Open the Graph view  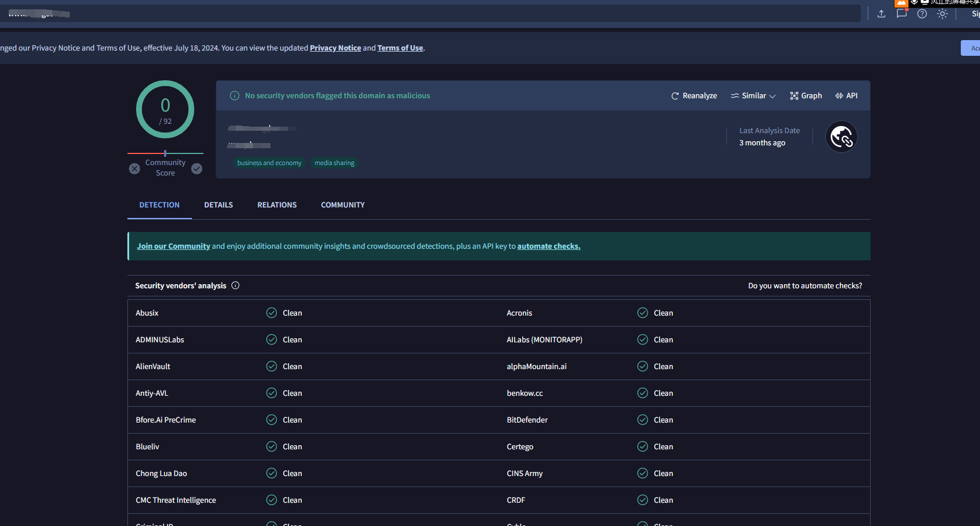click(x=806, y=96)
